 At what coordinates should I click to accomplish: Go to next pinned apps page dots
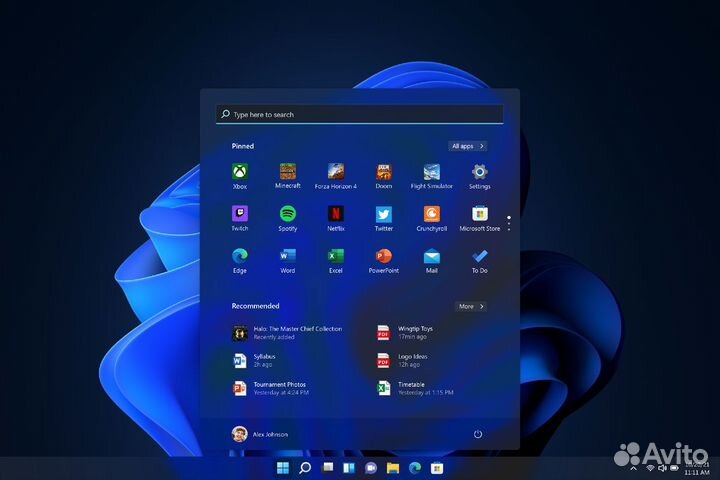509,223
